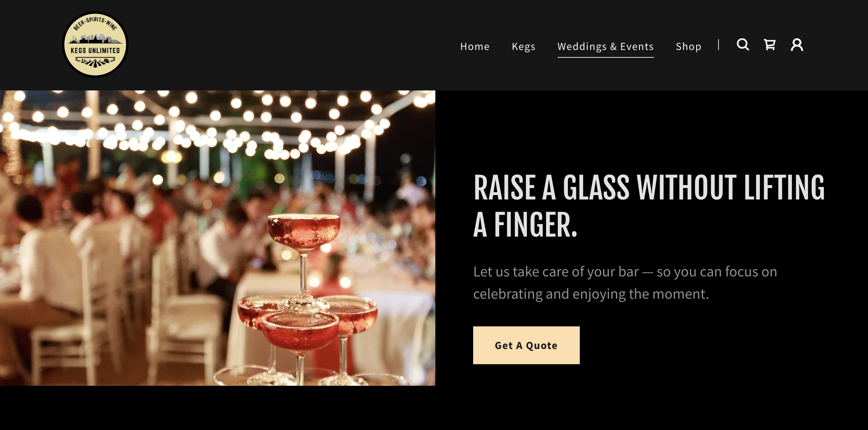The width and height of the screenshot is (868, 430).
Task: Click the 'A FINGER.' headline line
Action: (x=525, y=224)
